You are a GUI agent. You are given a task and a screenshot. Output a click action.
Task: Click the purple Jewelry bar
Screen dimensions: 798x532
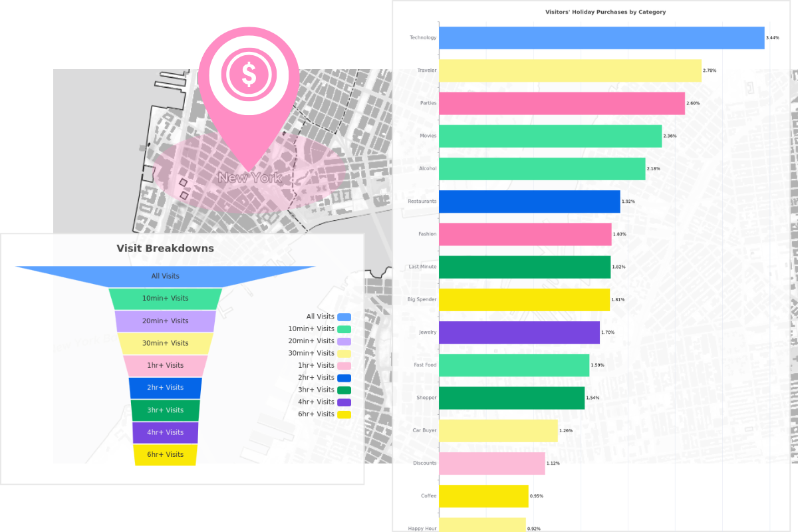(519, 332)
